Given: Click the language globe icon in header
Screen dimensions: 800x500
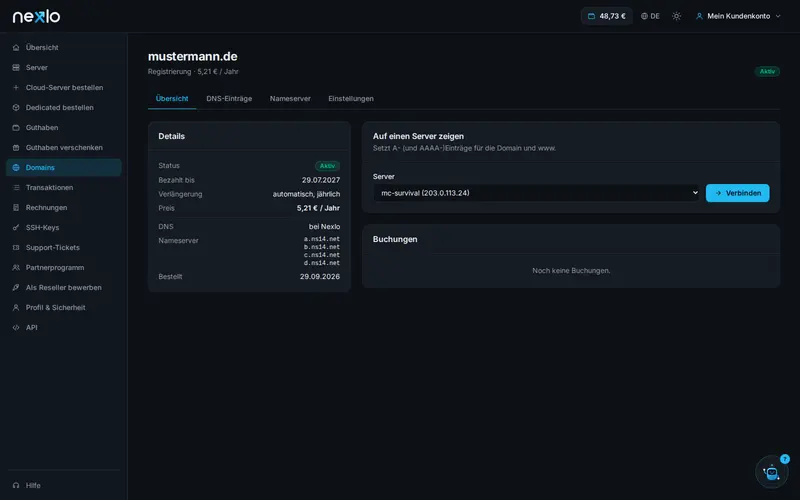Looking at the screenshot, I should coord(644,16).
